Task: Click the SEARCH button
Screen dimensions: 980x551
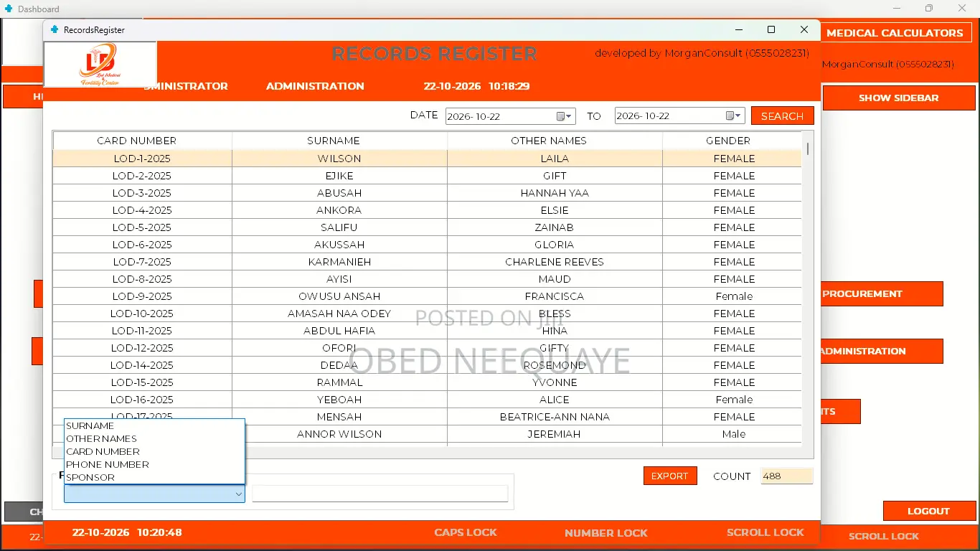Action: pyautogui.click(x=782, y=116)
